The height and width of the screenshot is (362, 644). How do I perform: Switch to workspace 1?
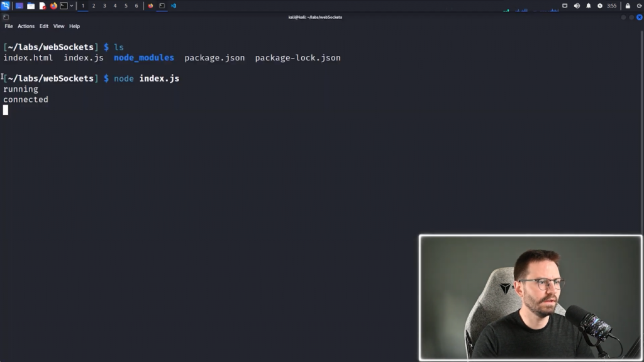pyautogui.click(x=83, y=6)
